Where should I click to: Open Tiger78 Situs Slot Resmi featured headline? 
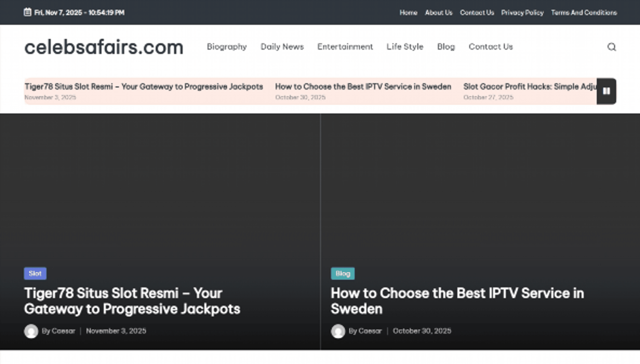[132, 301]
